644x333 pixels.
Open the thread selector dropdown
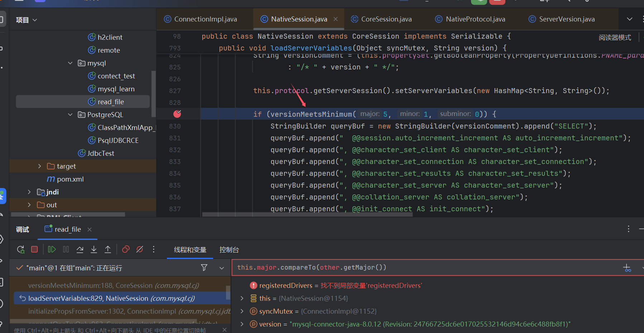222,268
